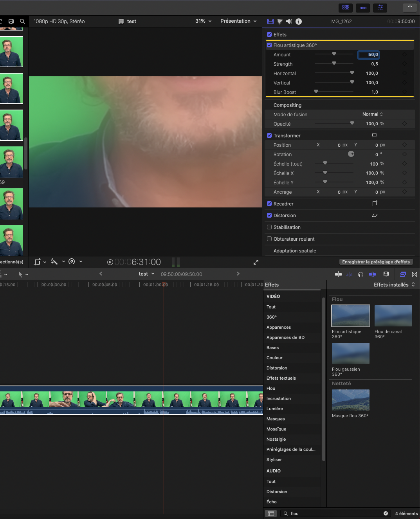Open the test project timeline dropdown
420x519 pixels.
pyautogui.click(x=146, y=274)
